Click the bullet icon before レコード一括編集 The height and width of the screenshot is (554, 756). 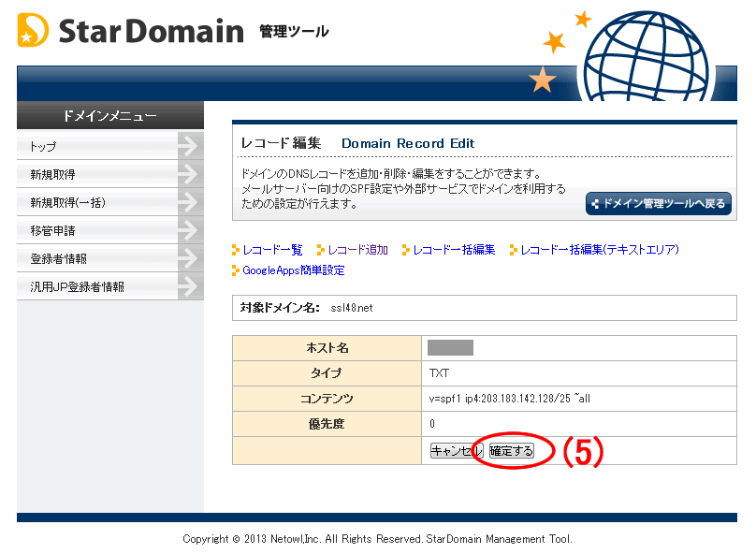[406, 250]
